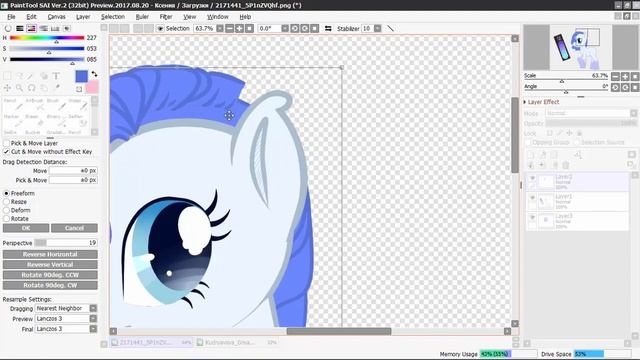Click the blue foreground color swatch
Viewport: 640px width, 360px height.
point(81,76)
